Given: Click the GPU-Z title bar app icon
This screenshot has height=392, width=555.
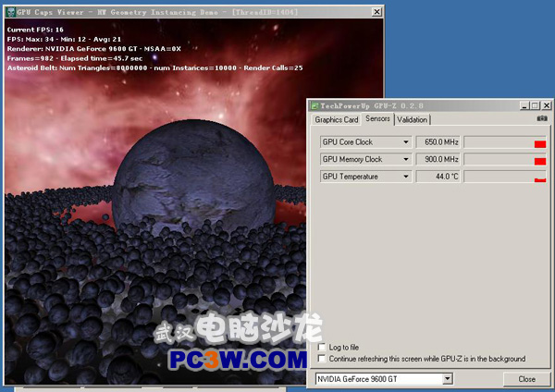Looking at the screenshot, I should [314, 106].
